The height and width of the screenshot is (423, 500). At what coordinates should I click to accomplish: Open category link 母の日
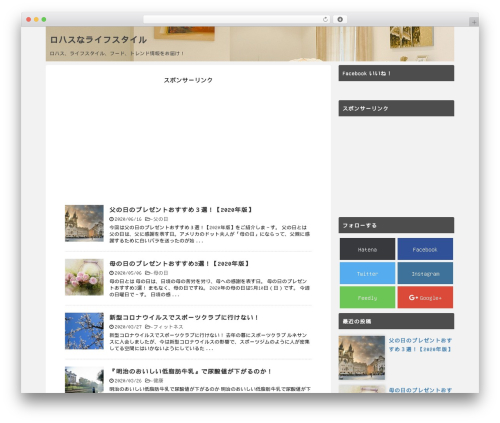pyautogui.click(x=161, y=273)
